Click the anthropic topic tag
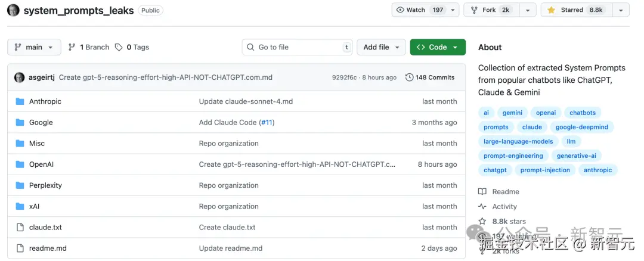The image size is (644, 261). click(597, 170)
